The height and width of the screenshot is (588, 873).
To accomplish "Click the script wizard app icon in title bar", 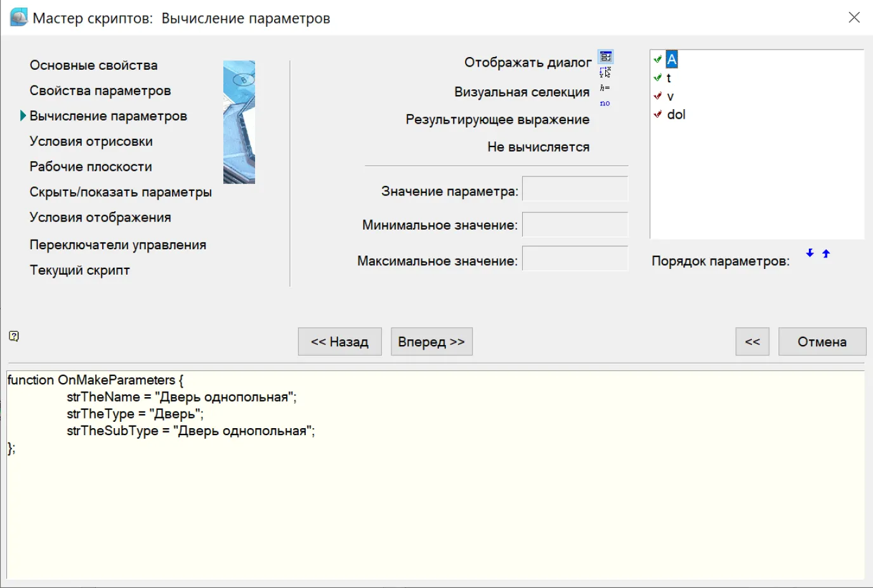I will pos(18,17).
